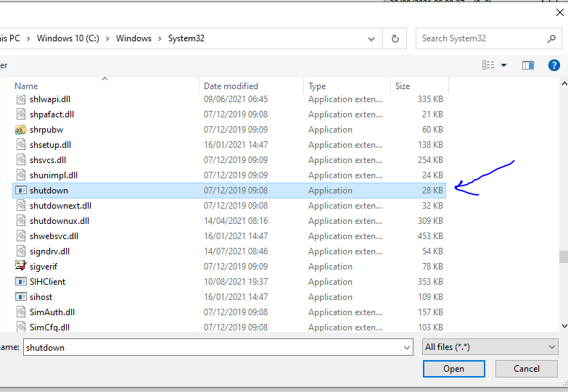Go to Windows 10 (C:) breadcrumb
The height and width of the screenshot is (392, 568).
coord(68,38)
